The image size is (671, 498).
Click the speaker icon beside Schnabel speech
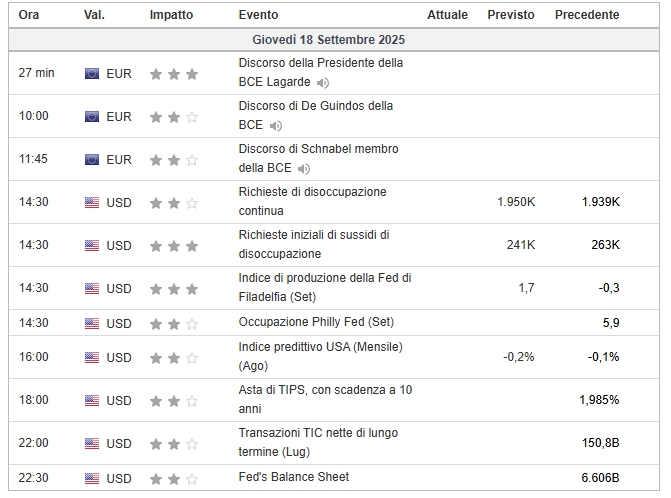(304, 169)
